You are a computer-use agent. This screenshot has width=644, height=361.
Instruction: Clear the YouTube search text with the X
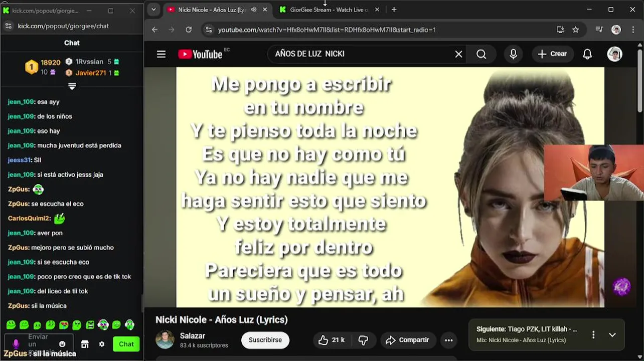(458, 54)
